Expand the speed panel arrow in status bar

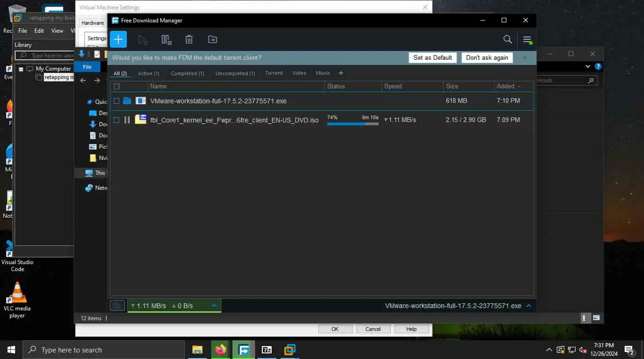coord(214,306)
